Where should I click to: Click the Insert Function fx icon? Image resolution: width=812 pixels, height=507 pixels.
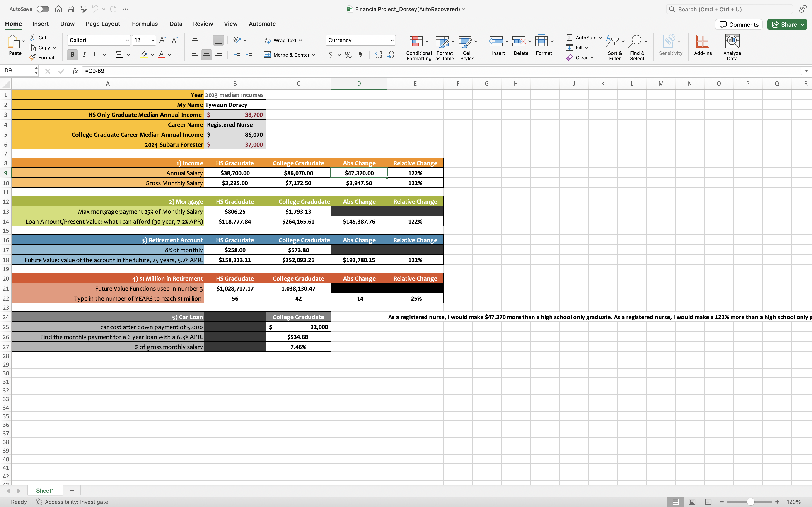[x=75, y=71]
